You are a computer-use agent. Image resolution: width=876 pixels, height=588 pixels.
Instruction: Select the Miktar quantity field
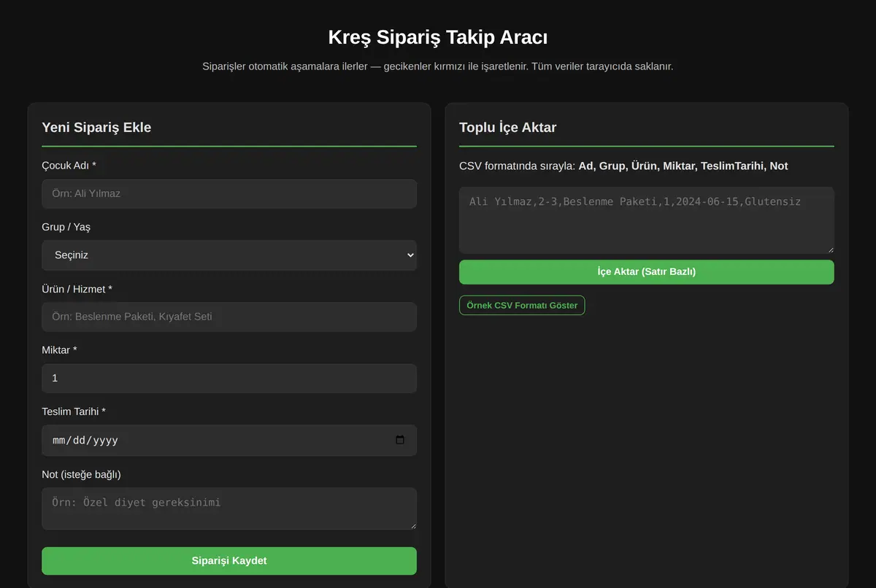[x=229, y=378]
